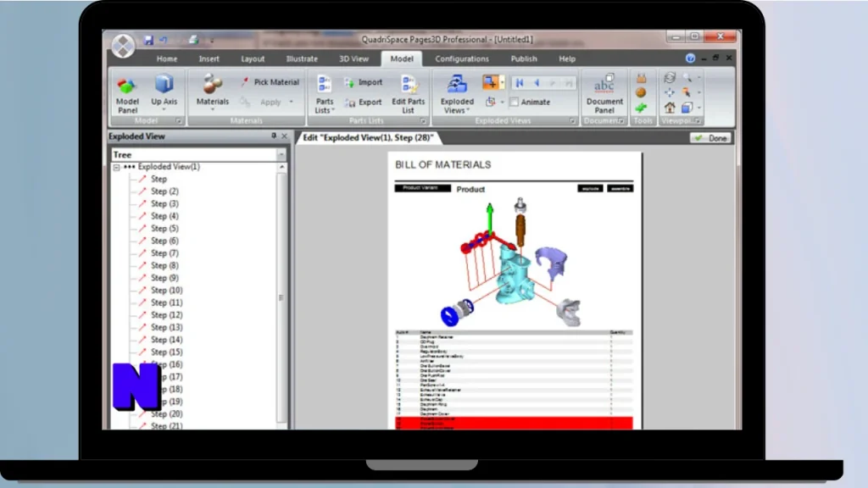This screenshot has width=868, height=488.
Task: Undo from quick access toolbar
Action: point(164,40)
